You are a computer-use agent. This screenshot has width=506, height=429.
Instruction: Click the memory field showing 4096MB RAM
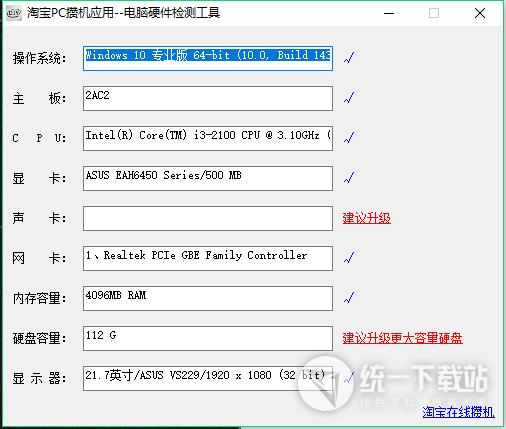208,298
